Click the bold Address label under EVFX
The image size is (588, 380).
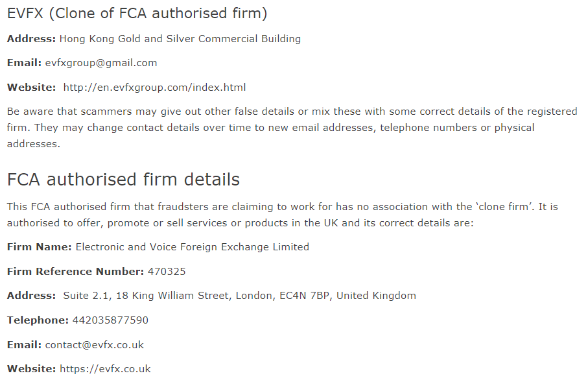32,39
